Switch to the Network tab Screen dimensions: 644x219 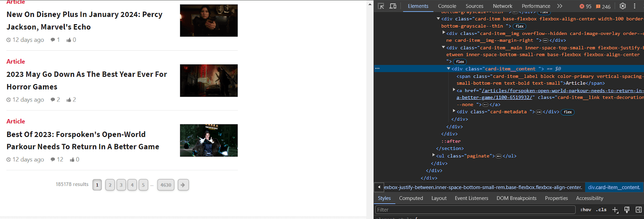pos(502,6)
